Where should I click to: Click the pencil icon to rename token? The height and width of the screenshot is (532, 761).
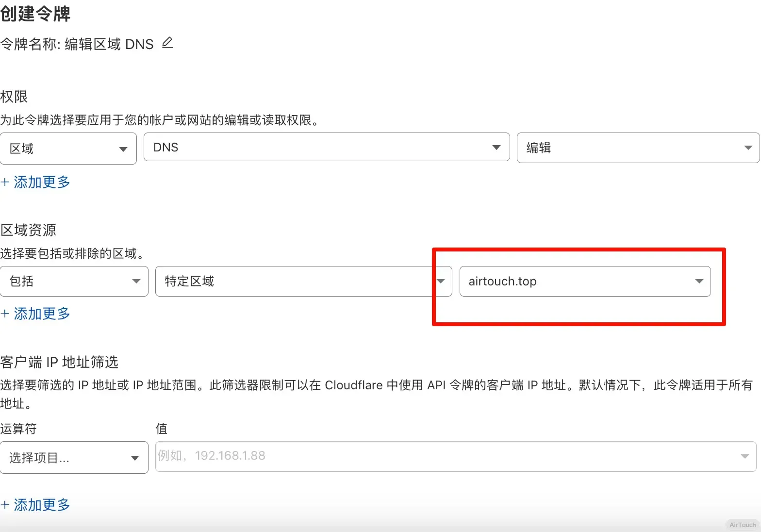(x=167, y=43)
